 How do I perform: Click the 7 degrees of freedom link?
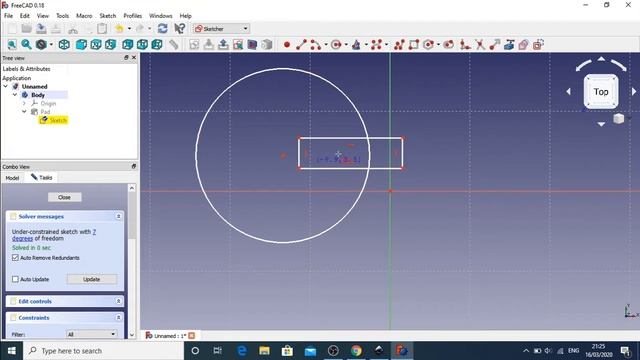[54, 235]
